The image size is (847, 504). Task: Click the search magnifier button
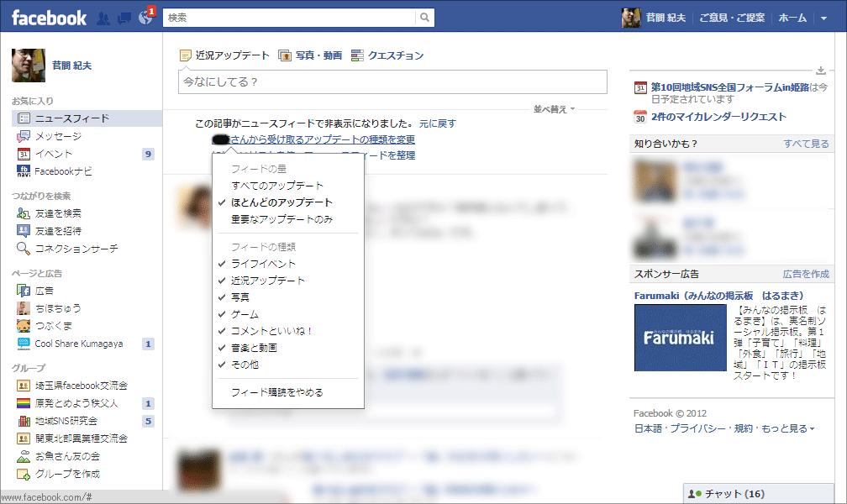click(424, 18)
